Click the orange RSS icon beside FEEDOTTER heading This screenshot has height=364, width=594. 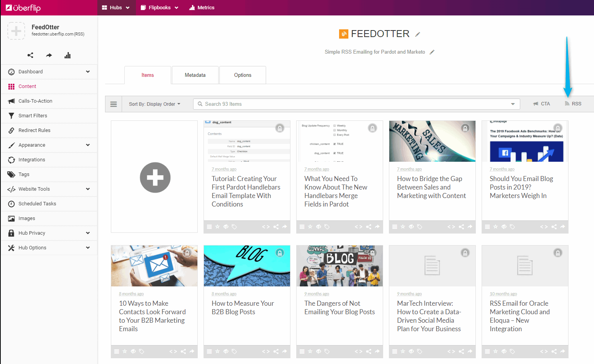[344, 34]
